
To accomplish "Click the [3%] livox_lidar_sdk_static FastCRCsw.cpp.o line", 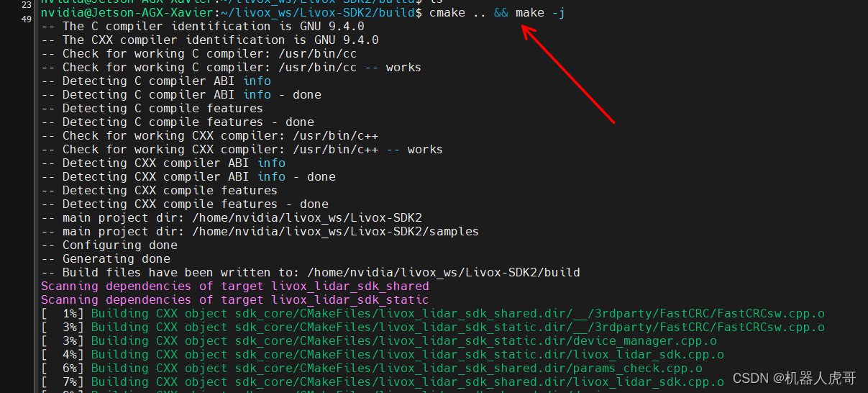I will click(433, 327).
